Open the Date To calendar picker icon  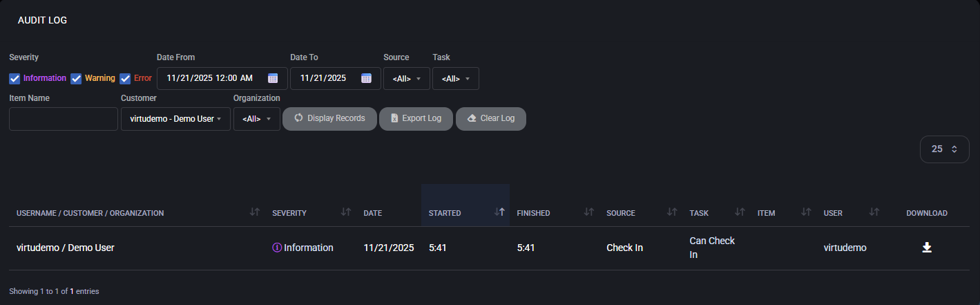click(366, 78)
